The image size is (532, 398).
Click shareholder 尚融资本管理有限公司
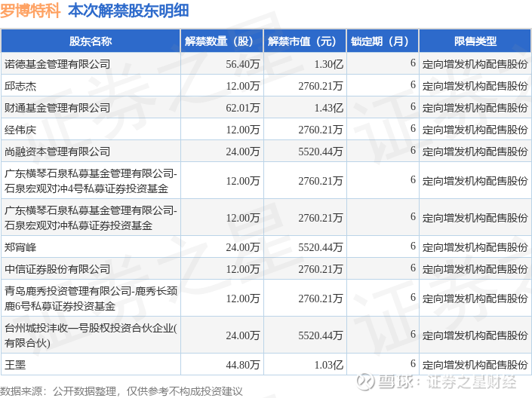(x=57, y=152)
